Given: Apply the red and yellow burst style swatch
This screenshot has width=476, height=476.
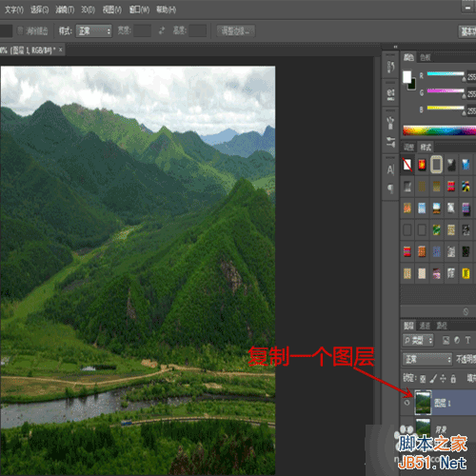Looking at the screenshot, I should pyautogui.click(x=422, y=165).
